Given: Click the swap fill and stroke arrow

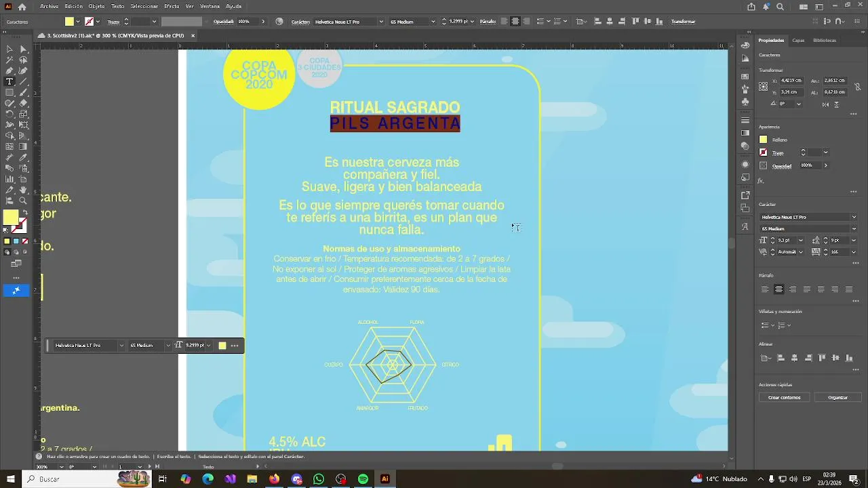Looking at the screenshot, I should click(x=25, y=213).
